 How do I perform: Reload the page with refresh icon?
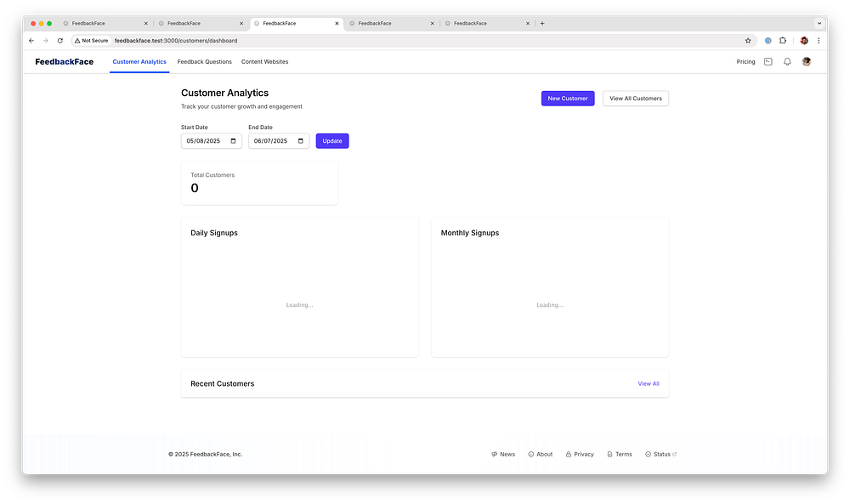pos(60,41)
